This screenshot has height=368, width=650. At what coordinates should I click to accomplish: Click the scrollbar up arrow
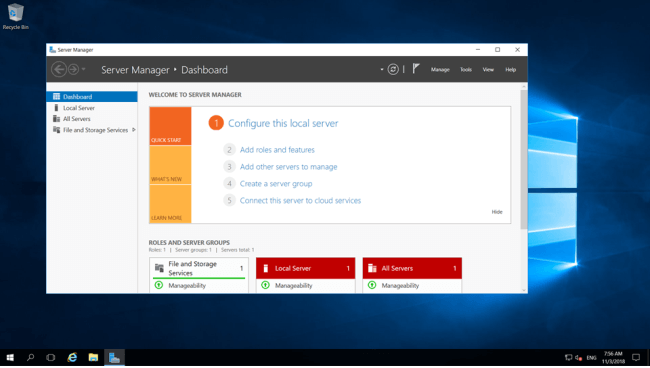tap(524, 86)
